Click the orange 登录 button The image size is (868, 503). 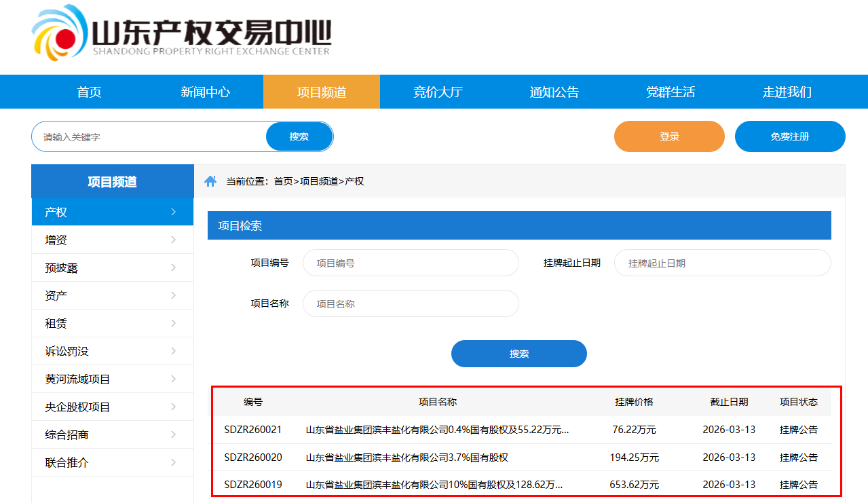pyautogui.click(x=669, y=136)
